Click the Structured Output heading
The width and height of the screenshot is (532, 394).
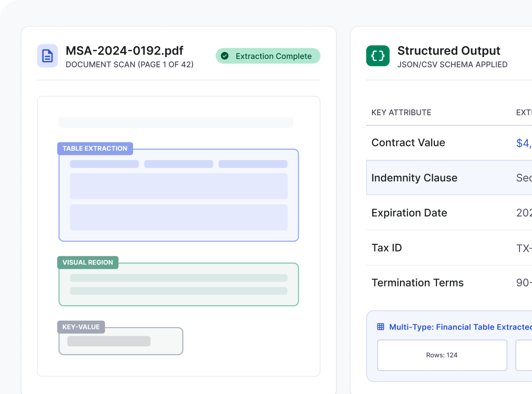click(x=448, y=50)
